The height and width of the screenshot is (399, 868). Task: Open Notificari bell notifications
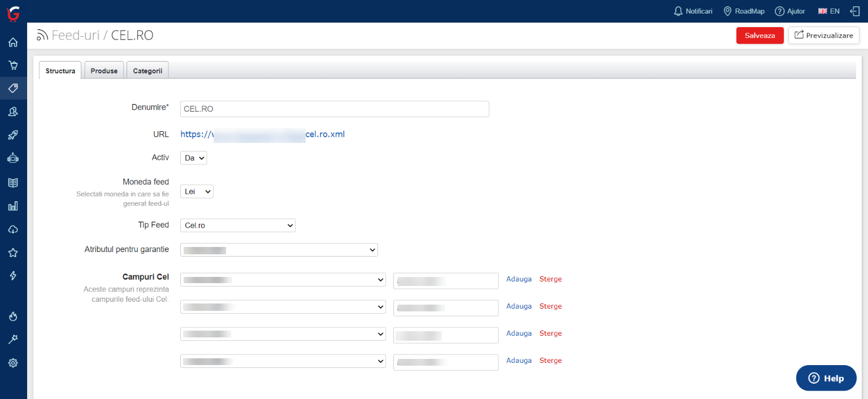pos(693,11)
